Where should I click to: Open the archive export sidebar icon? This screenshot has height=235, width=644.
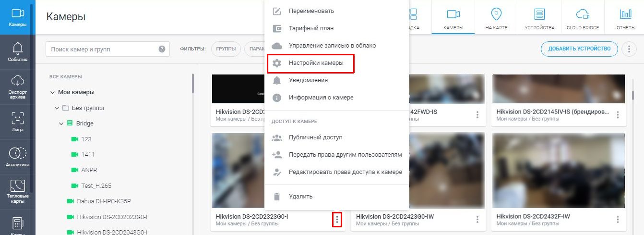(17, 87)
